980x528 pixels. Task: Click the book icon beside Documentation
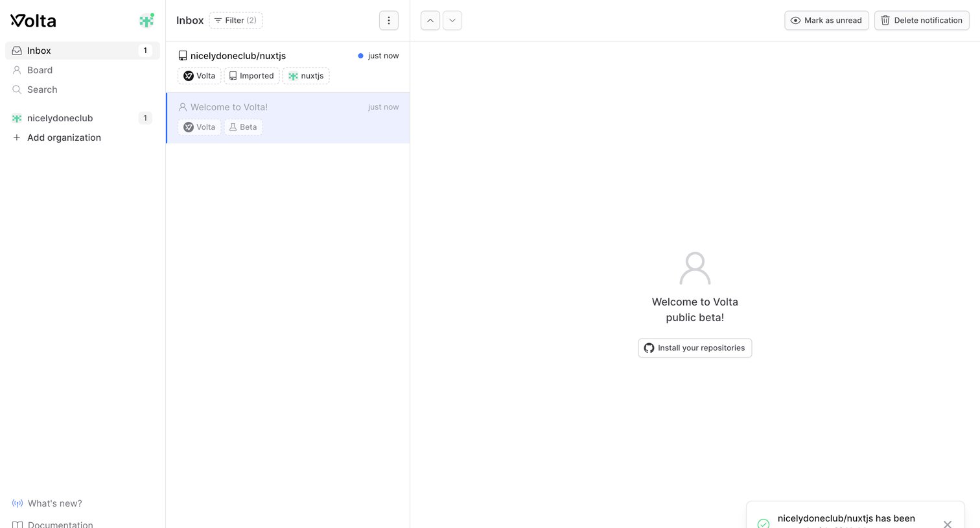(x=17, y=524)
